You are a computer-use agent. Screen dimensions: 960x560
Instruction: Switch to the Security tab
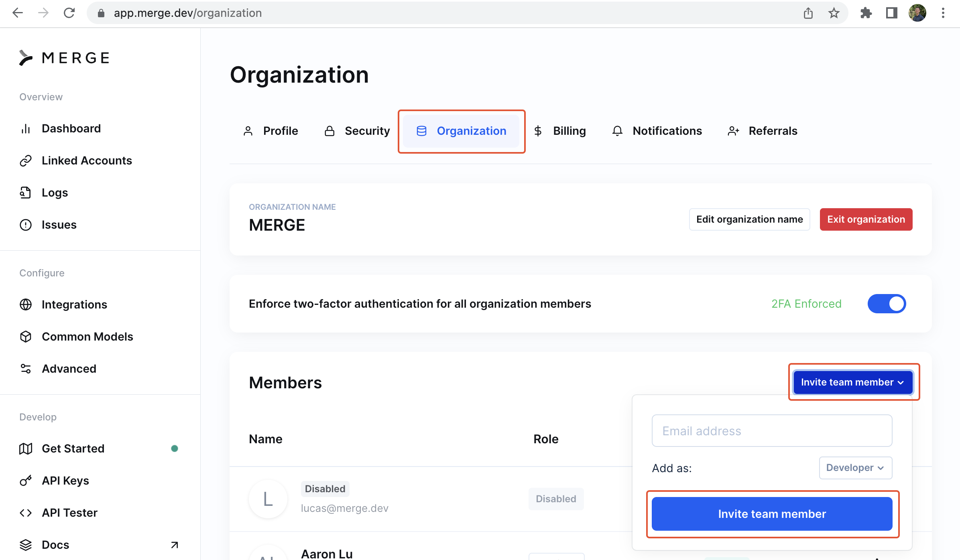point(357,131)
